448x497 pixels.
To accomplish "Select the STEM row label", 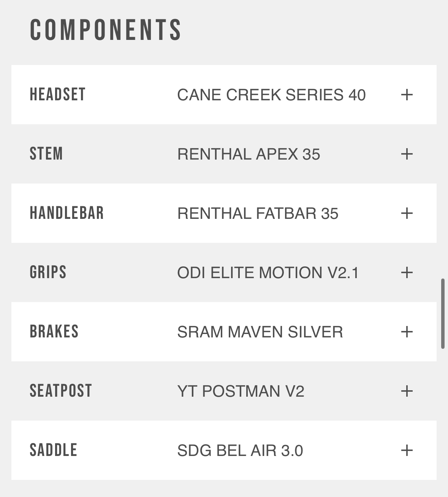I will pyautogui.click(x=46, y=154).
